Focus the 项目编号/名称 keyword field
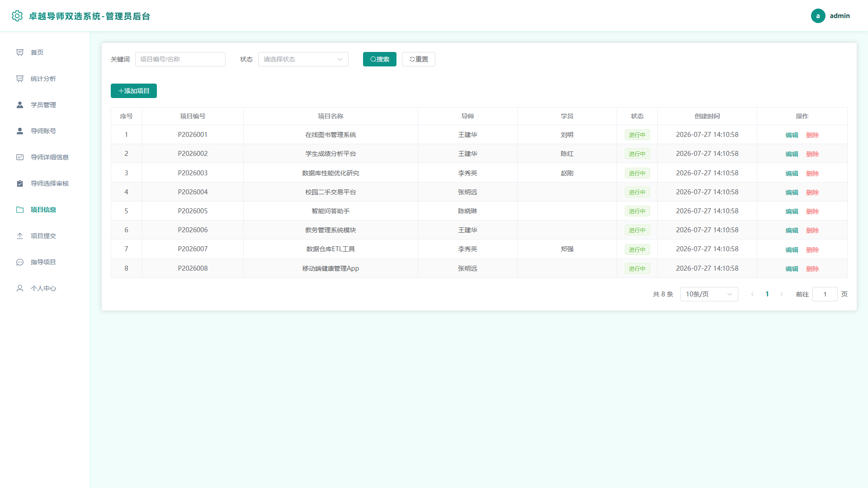This screenshot has height=488, width=868. [x=180, y=59]
